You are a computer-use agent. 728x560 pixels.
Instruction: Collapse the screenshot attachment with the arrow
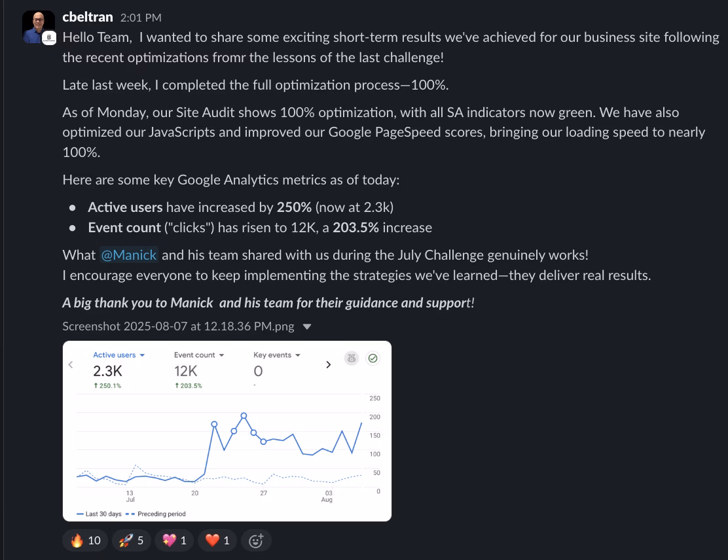coord(307,326)
